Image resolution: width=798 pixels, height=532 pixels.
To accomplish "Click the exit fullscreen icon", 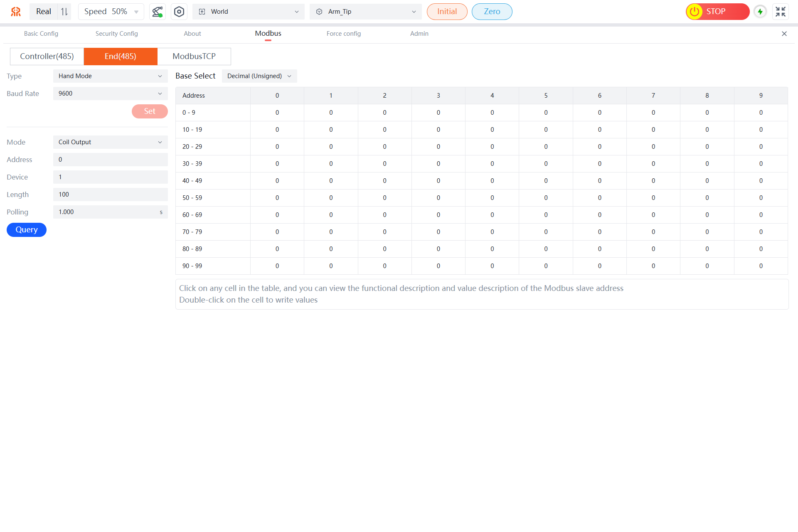I will 781,12.
